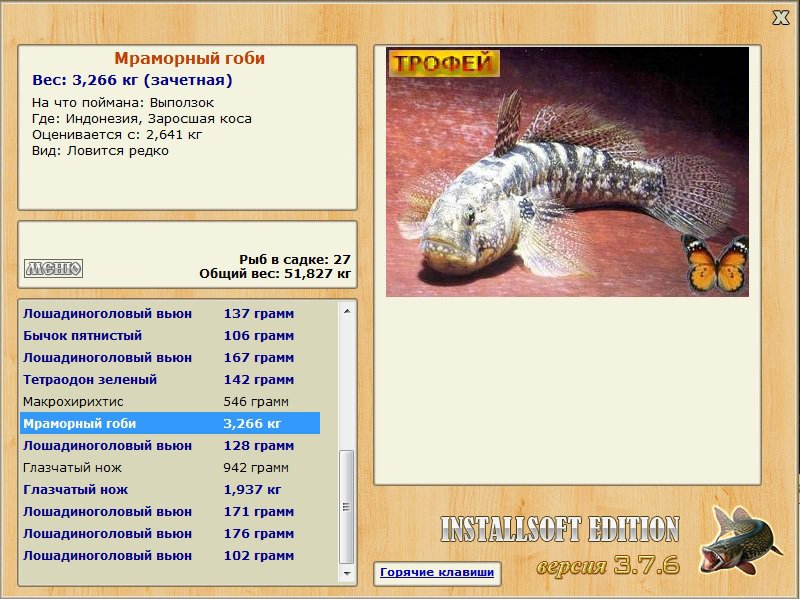The image size is (800, 599).
Task: Click the fish list scroll down arrow
Action: [x=347, y=573]
